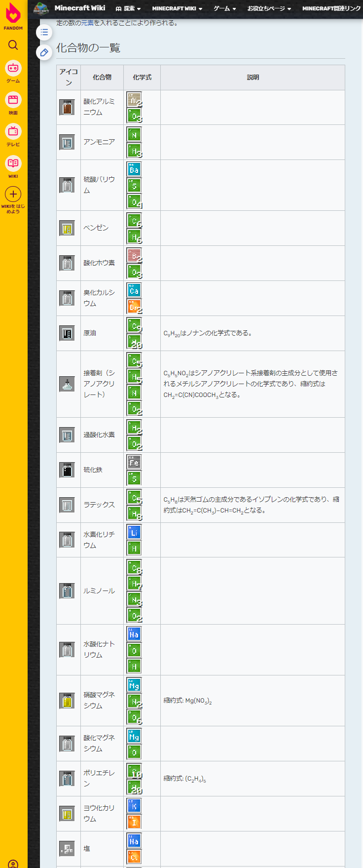
Task: Select the 硫酸バリウム compound name
Action: [99, 185]
